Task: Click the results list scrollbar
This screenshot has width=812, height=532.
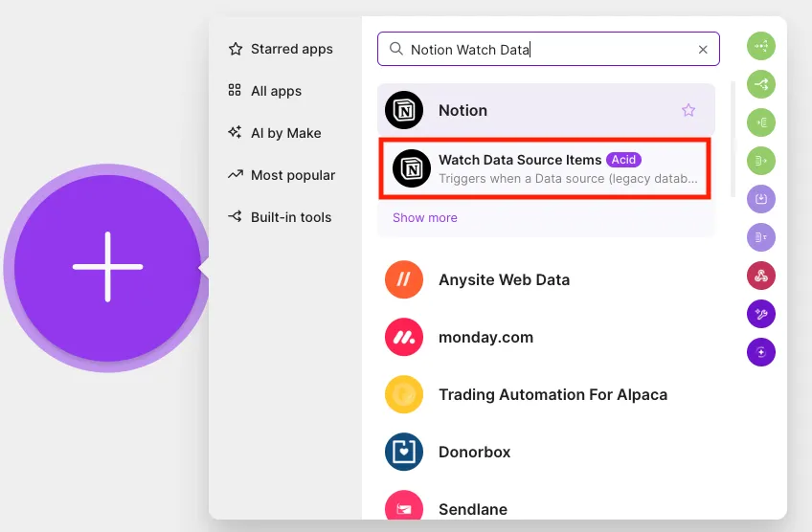Action: point(733,139)
